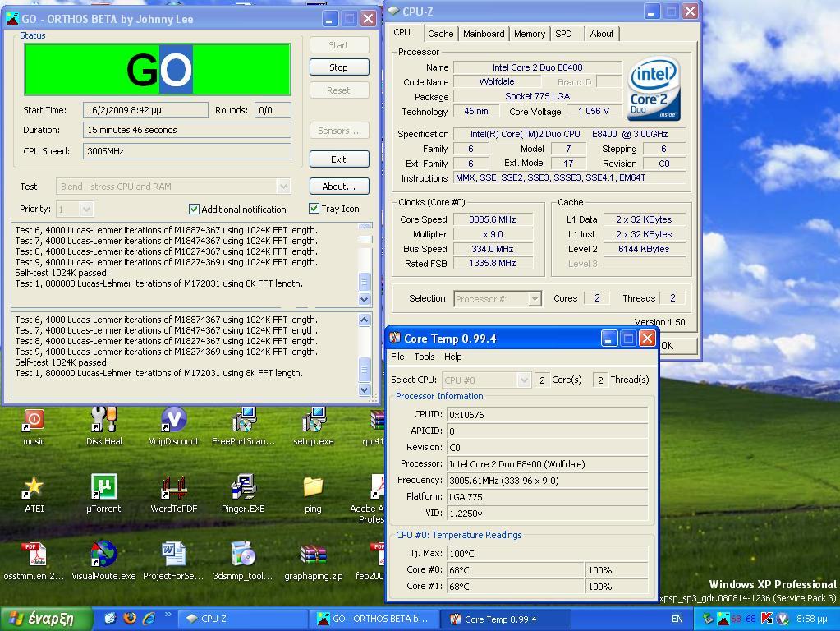Click the Duration field in ORTHOS
This screenshot has width=840, height=631.
coord(187,130)
